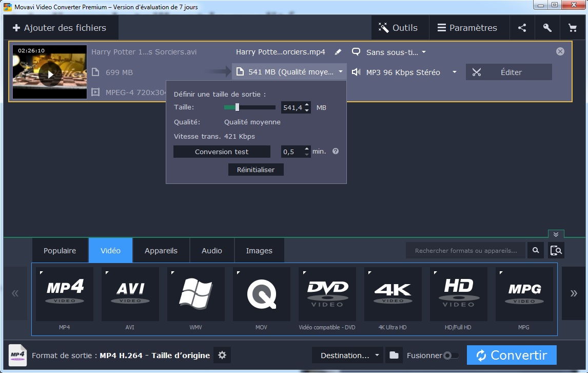The height and width of the screenshot is (373, 588).
Task: Click the Convertir button
Action: pos(512,355)
